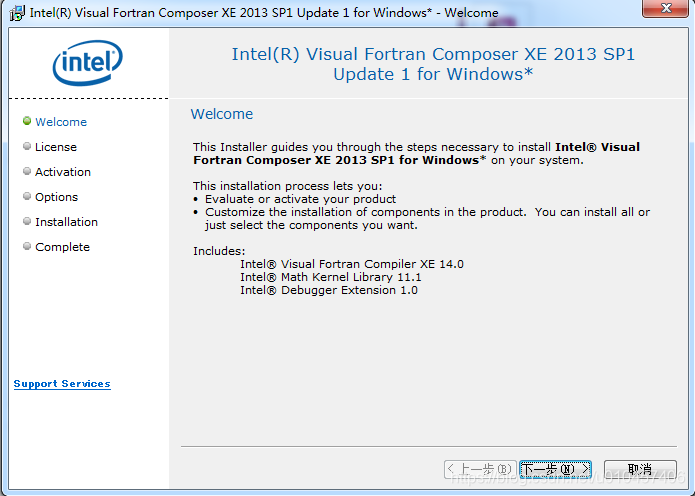695x496 pixels.
Task: Close the installer window
Action: coord(665,8)
